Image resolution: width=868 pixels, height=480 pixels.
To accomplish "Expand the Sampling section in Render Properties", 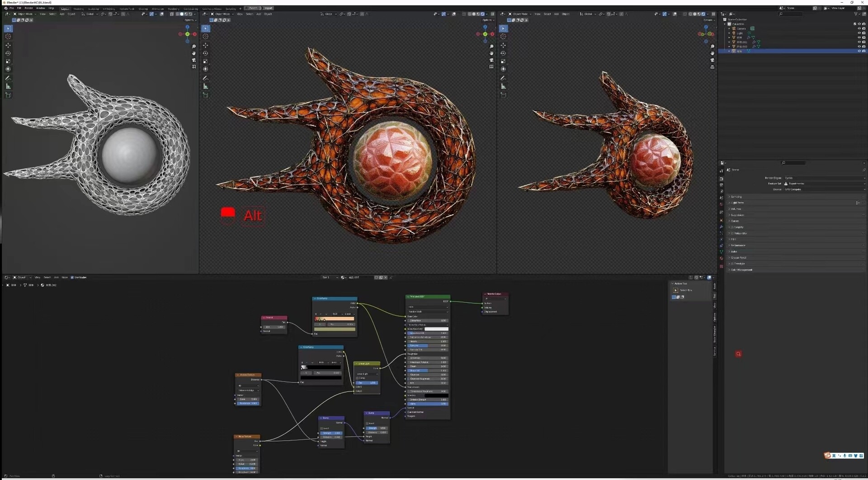I will pos(736,197).
